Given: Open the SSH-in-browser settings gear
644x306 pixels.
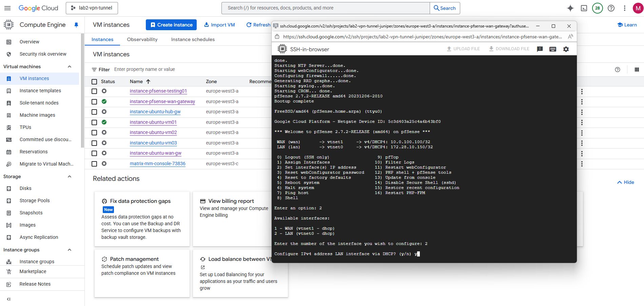Looking at the screenshot, I should click(566, 49).
